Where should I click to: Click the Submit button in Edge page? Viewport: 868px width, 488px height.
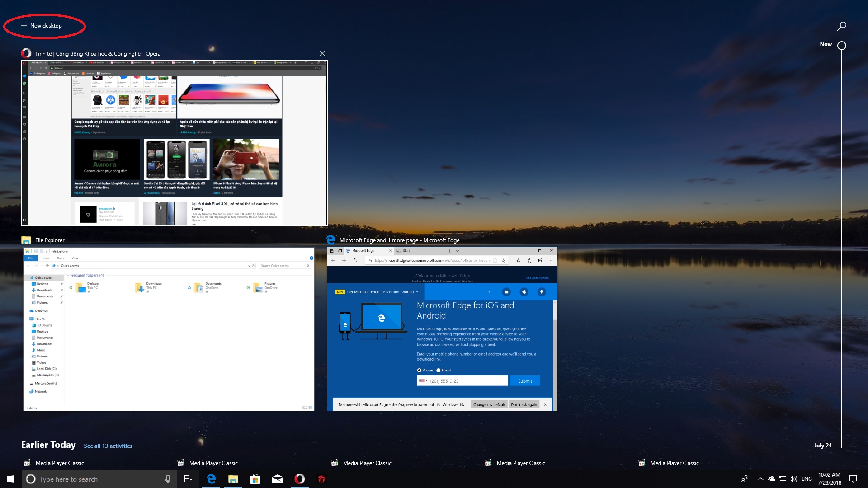point(525,381)
